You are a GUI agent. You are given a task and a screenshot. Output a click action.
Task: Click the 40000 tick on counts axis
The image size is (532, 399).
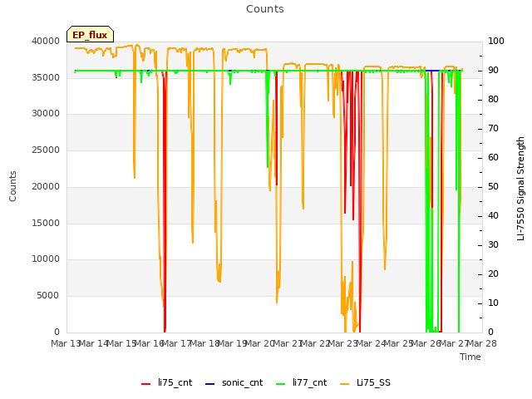tap(46, 41)
